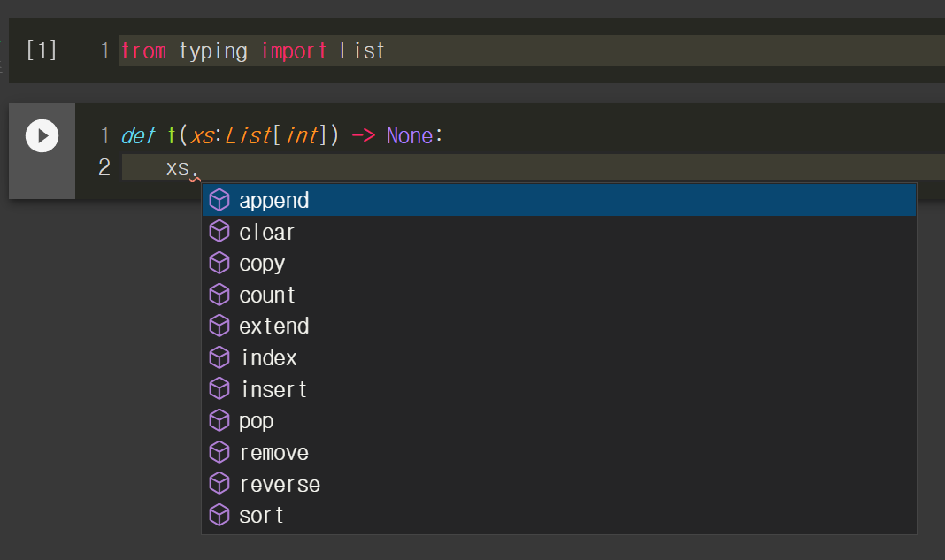Click the [1] execution count label

[42, 50]
